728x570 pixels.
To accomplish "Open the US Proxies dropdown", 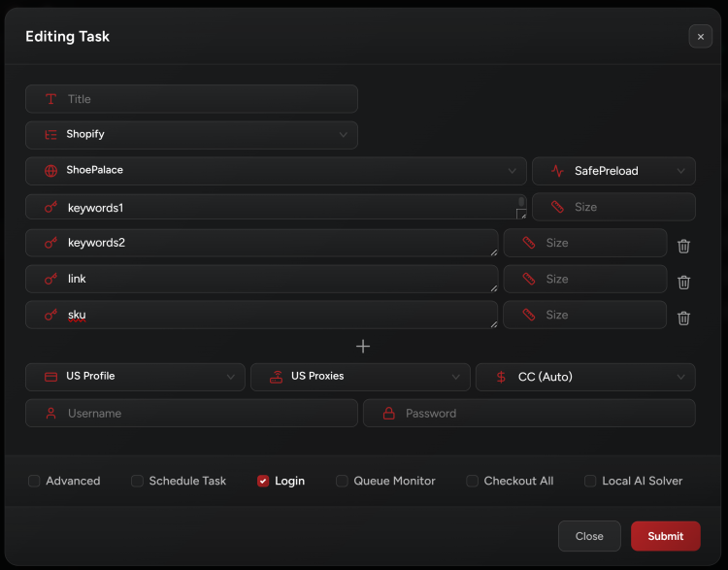I will coord(360,377).
